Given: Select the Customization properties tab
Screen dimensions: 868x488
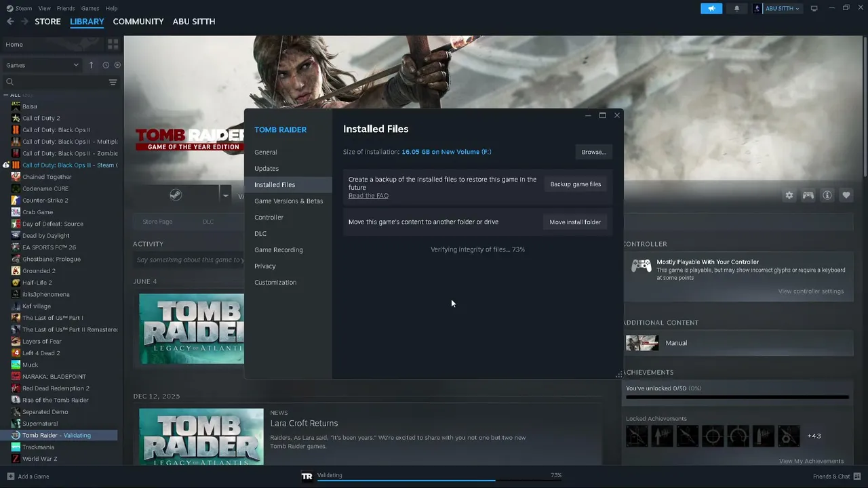Looking at the screenshot, I should [x=288, y=283].
